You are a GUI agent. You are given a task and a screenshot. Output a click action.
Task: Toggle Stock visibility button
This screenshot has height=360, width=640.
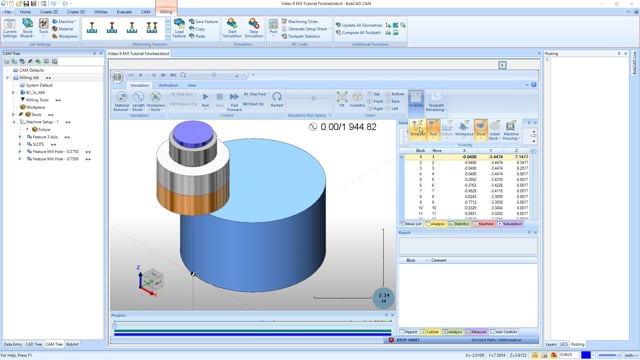[x=481, y=129]
